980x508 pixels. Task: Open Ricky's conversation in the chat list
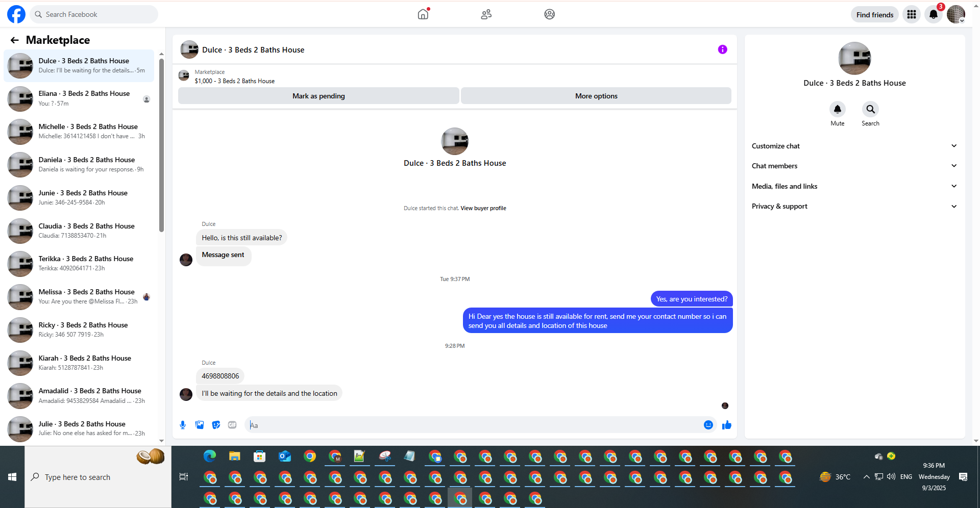[x=79, y=329]
